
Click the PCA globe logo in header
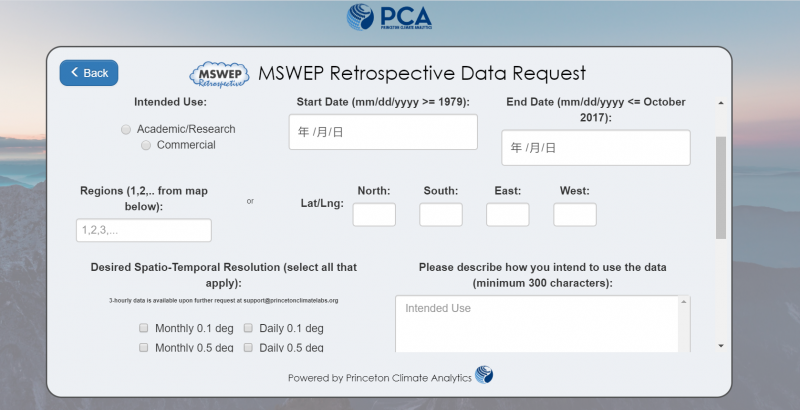[x=363, y=17]
